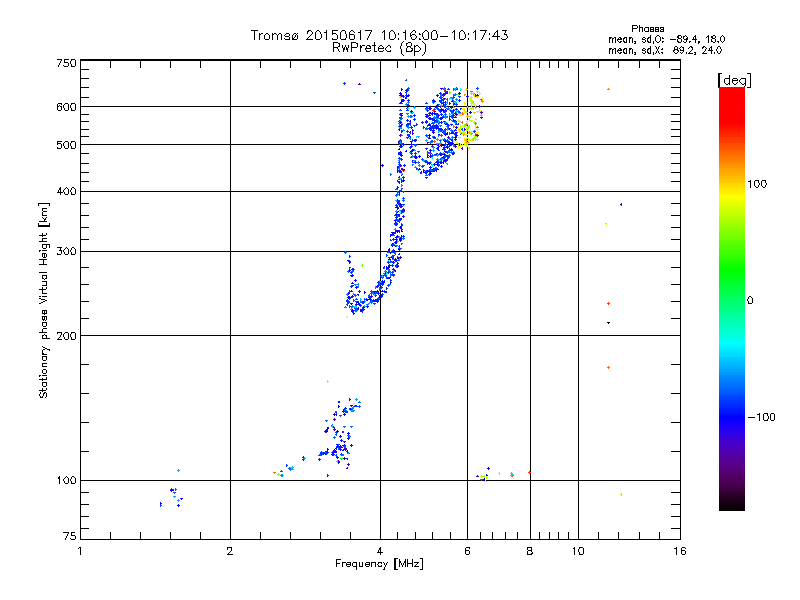Image resolution: width=800 pixels, height=600 pixels.
Task: Click the '750' height axis label
Action: point(66,63)
